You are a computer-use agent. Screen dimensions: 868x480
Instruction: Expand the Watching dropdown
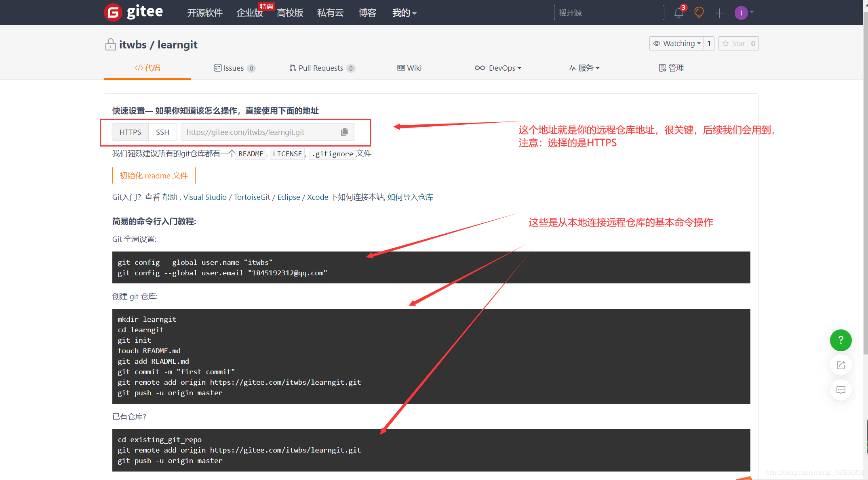coord(677,44)
